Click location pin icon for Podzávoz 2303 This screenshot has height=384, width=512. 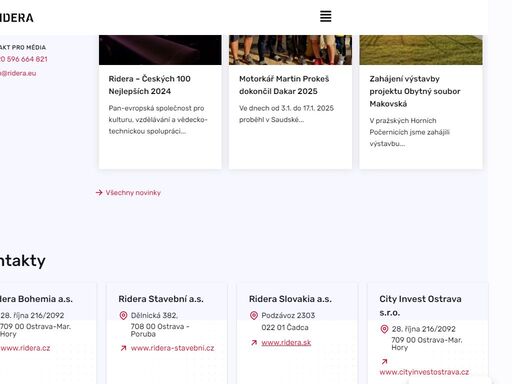(x=254, y=315)
